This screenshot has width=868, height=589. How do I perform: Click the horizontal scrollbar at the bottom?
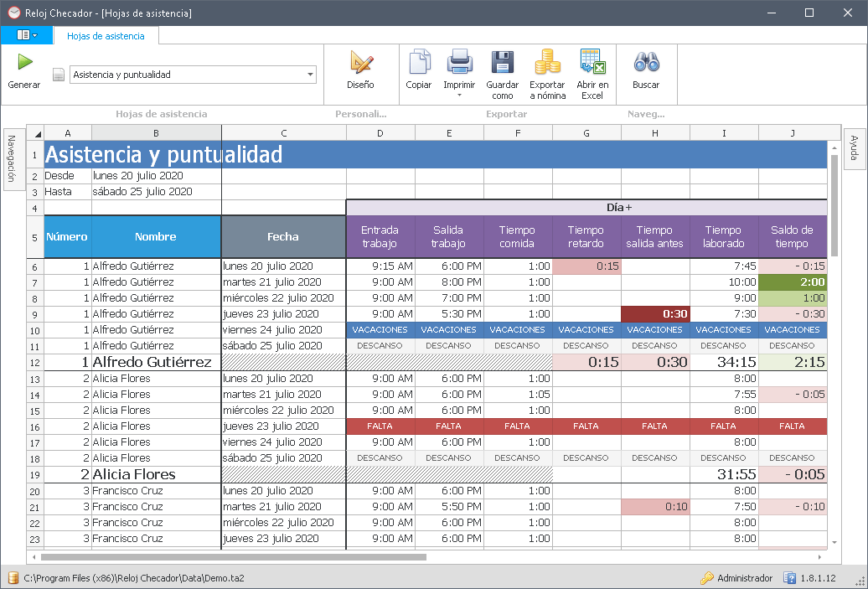point(233,556)
